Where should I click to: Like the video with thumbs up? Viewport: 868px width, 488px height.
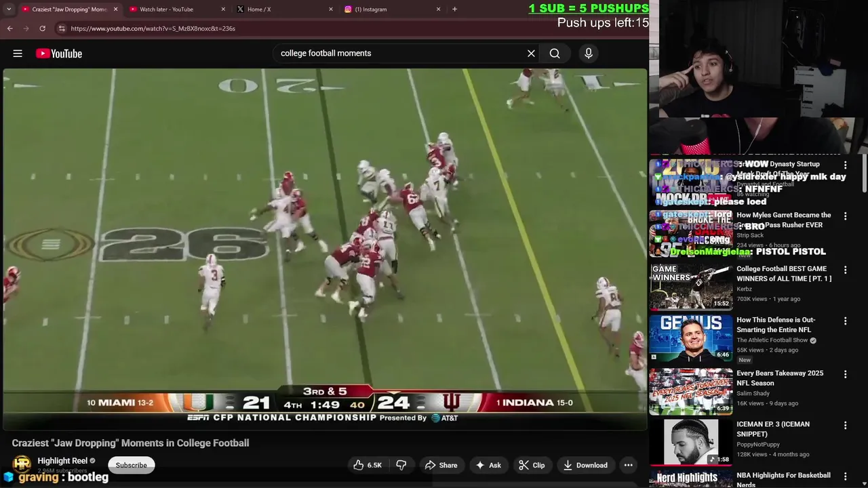(368, 465)
